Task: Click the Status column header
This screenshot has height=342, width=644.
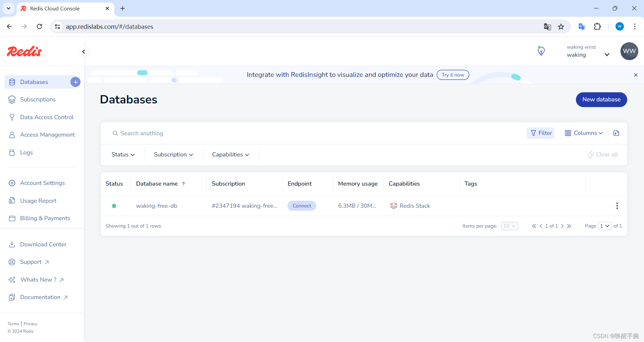Action: pyautogui.click(x=114, y=184)
